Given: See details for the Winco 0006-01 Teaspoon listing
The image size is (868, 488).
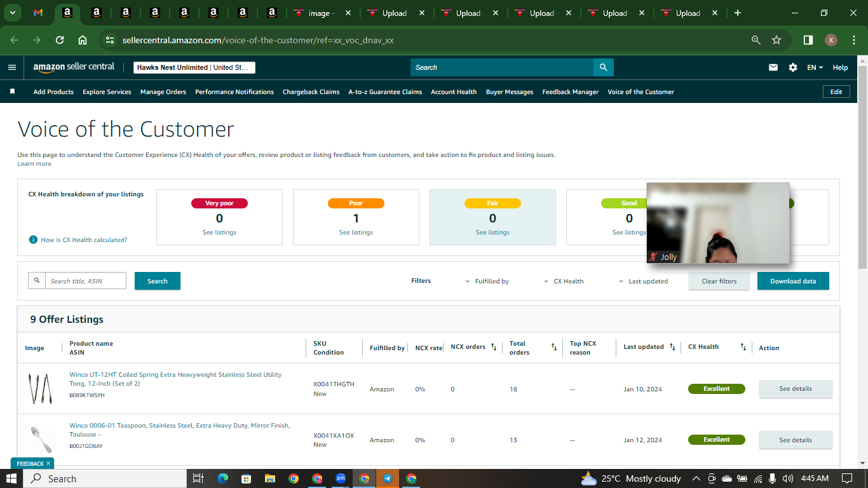Looking at the screenshot, I should point(796,440).
